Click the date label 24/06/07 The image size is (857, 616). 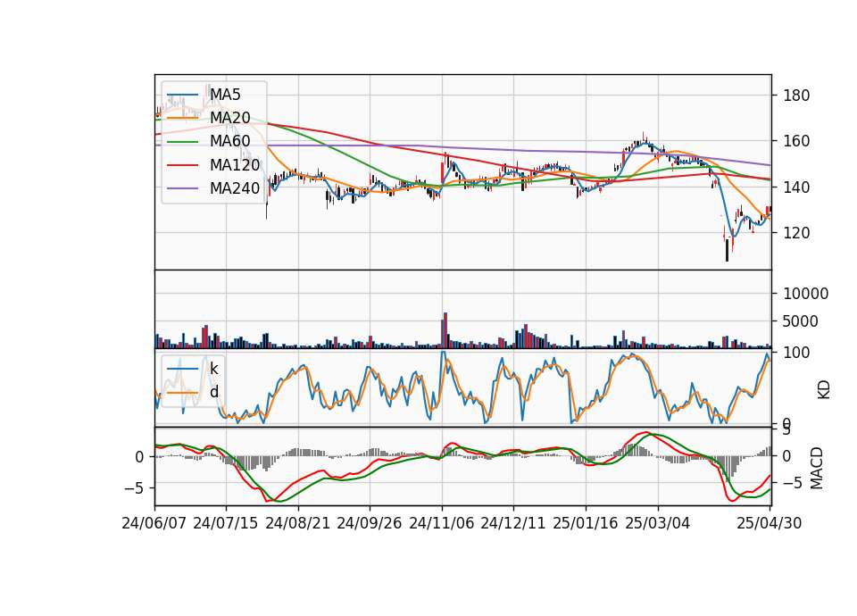tap(154, 523)
